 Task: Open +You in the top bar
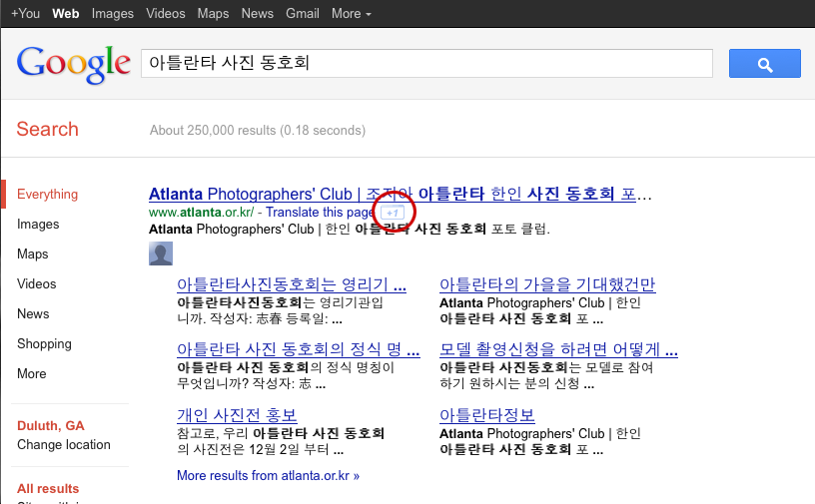[x=26, y=13]
